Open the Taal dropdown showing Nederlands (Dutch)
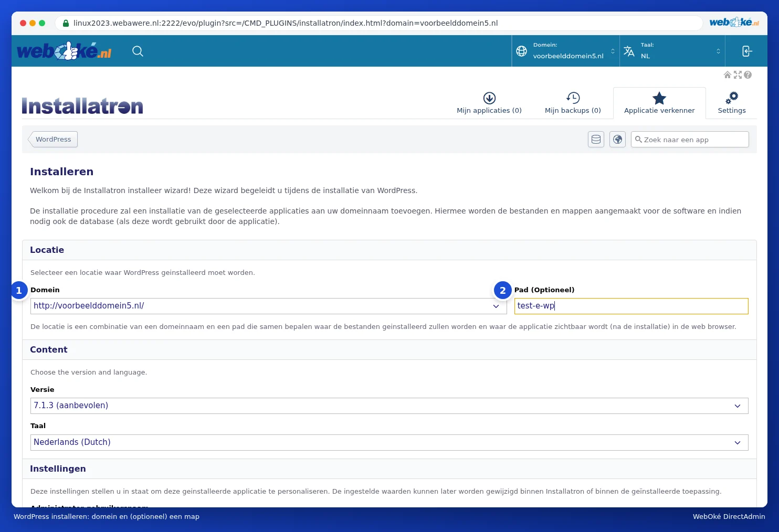Viewport: 779px width, 532px height. [x=389, y=442]
